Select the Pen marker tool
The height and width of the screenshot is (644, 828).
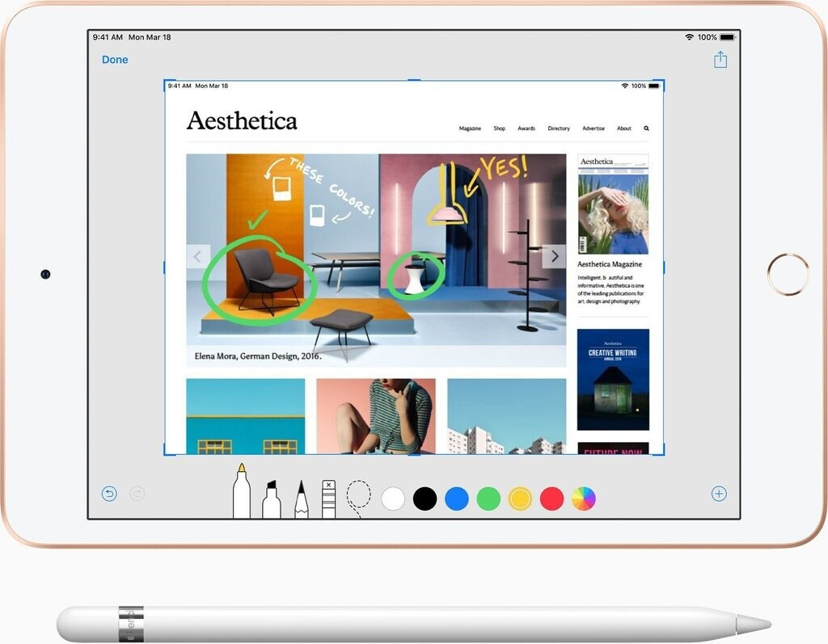241,492
